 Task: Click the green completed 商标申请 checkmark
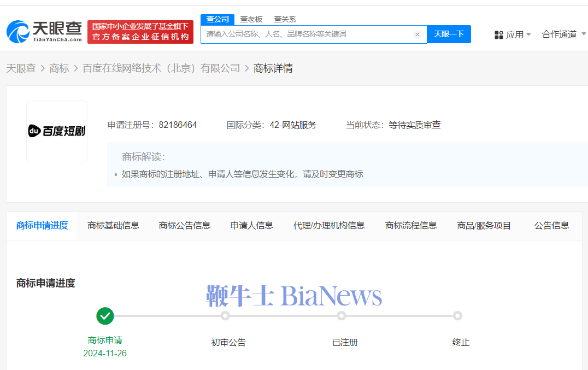(x=105, y=315)
